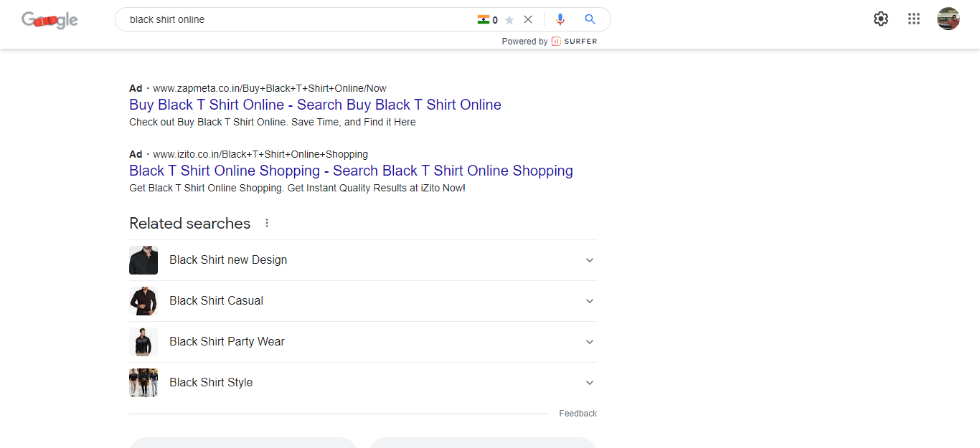Click the 'Black Shirt new Design' thumbnail

pyautogui.click(x=143, y=260)
